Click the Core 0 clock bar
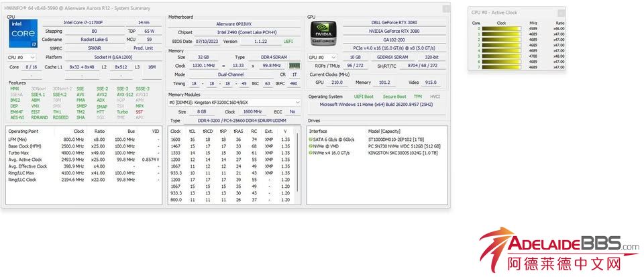This screenshot has width=644, height=277. tap(502, 29)
